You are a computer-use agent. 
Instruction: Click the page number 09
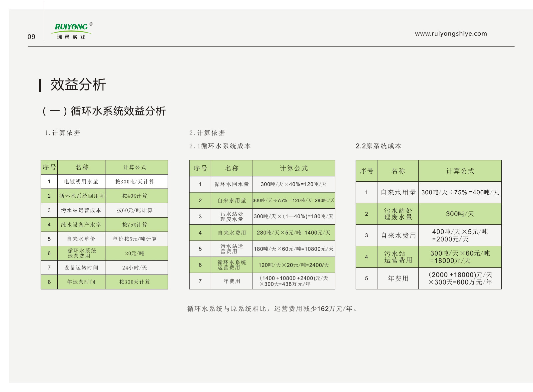[x=31, y=37]
